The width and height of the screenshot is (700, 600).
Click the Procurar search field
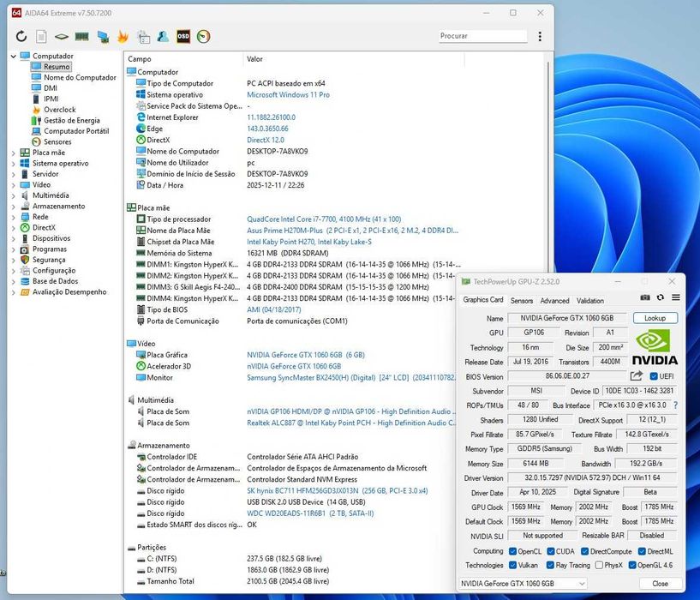[482, 36]
